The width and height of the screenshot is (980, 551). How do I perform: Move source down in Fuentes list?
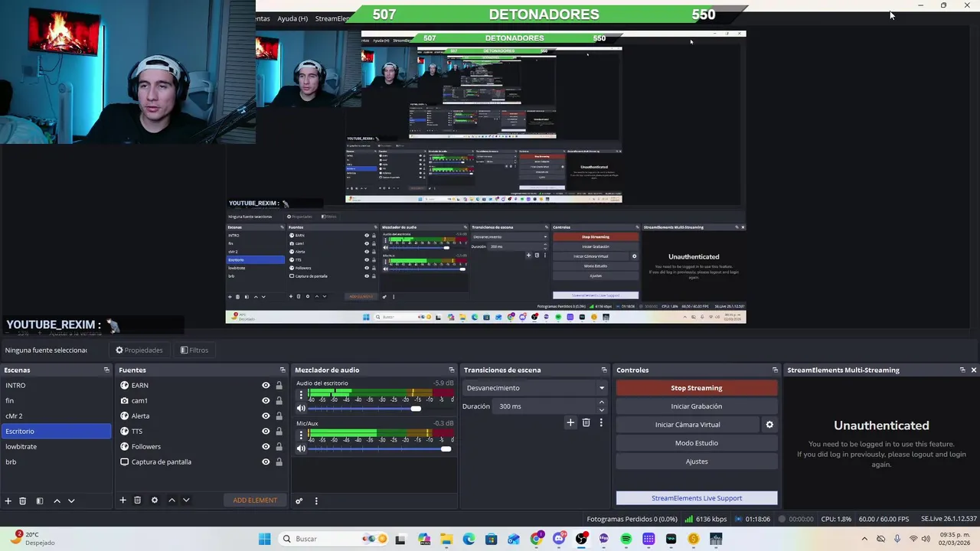coord(186,500)
